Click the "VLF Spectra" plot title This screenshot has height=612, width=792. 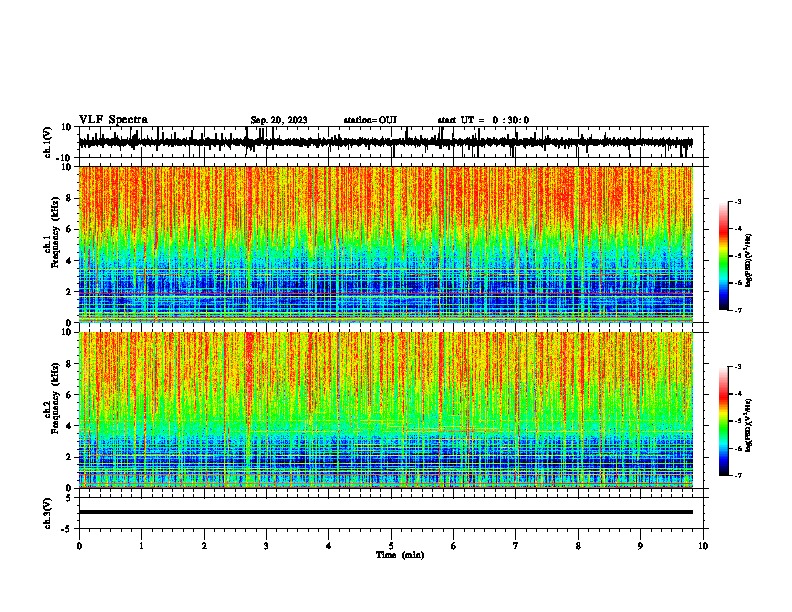click(x=113, y=120)
